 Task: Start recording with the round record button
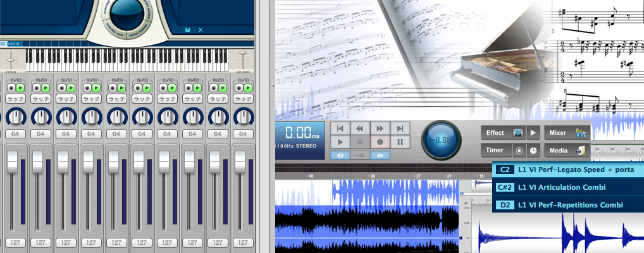click(380, 142)
